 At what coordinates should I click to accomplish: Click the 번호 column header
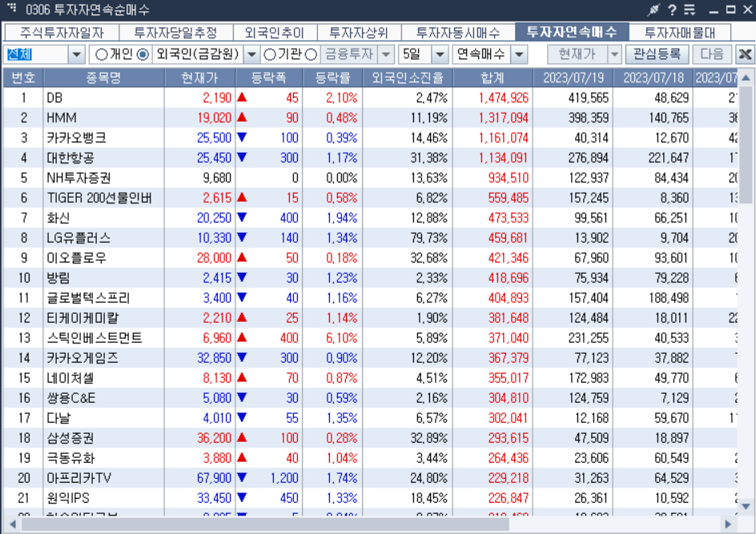coord(23,78)
